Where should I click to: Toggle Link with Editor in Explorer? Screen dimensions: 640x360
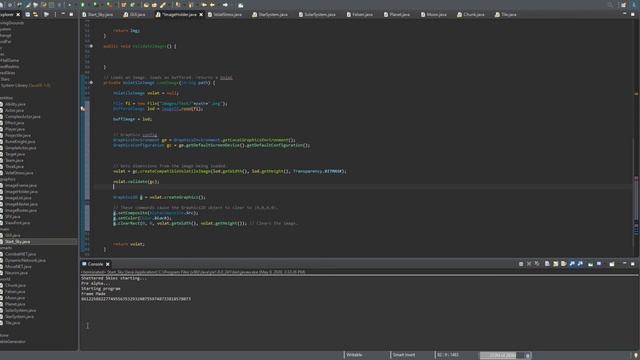pyautogui.click(x=36, y=14)
